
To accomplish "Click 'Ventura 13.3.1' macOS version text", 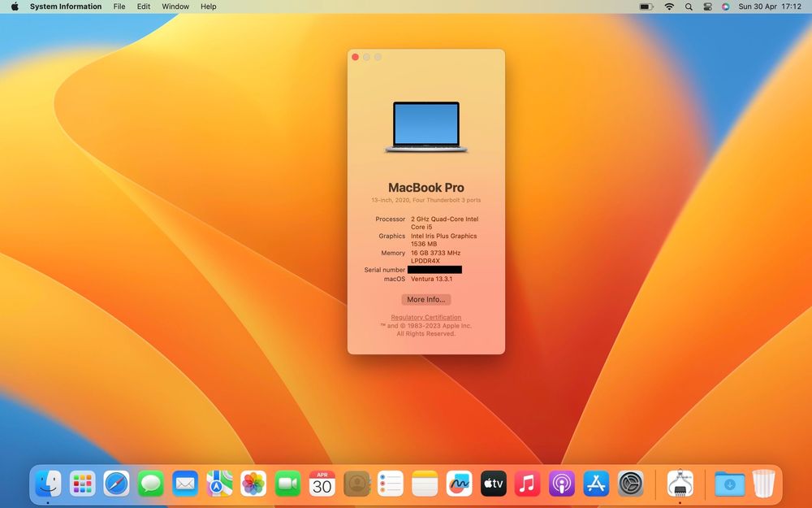I will [x=431, y=279].
